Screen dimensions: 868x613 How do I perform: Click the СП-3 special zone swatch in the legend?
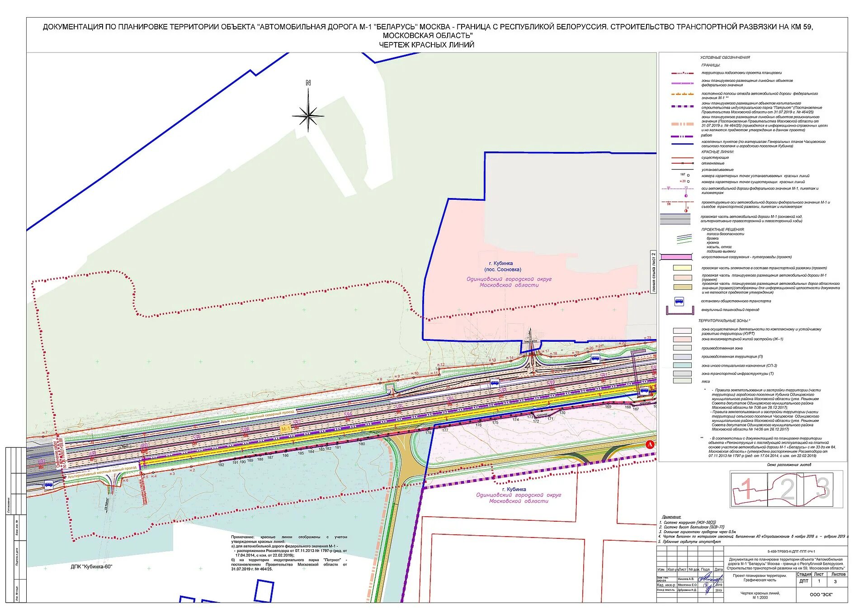click(682, 365)
